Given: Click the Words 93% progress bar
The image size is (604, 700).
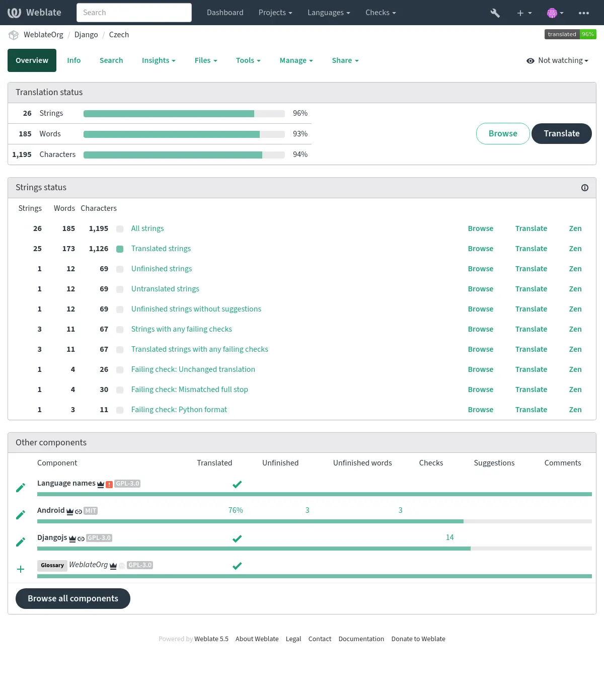Looking at the screenshot, I should click(184, 134).
